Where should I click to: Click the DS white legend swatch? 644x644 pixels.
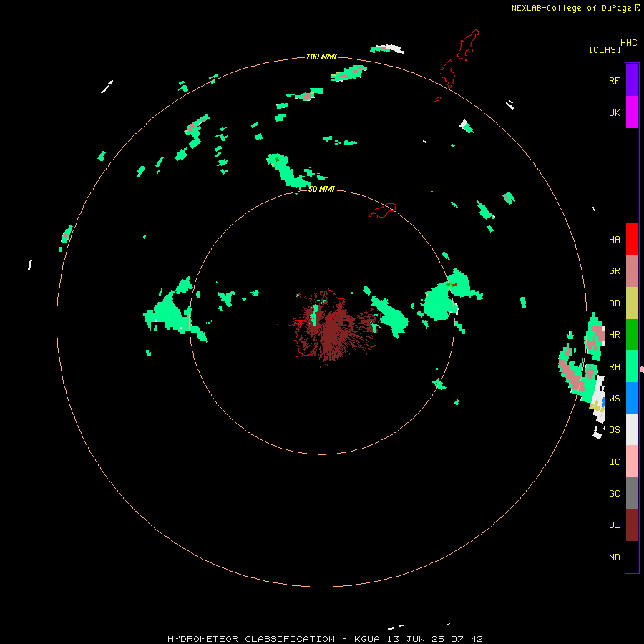pos(632,429)
